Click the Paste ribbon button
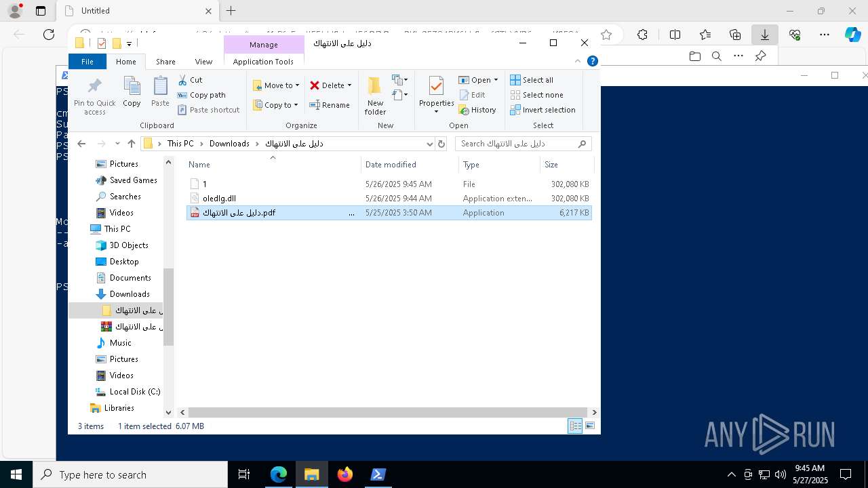The width and height of the screenshot is (868, 488). 160,91
